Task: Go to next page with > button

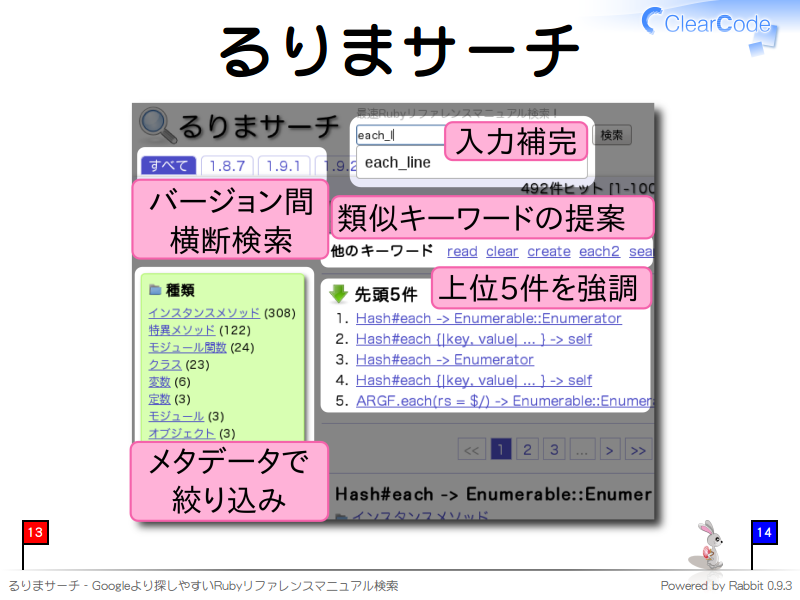Action: coord(609,449)
